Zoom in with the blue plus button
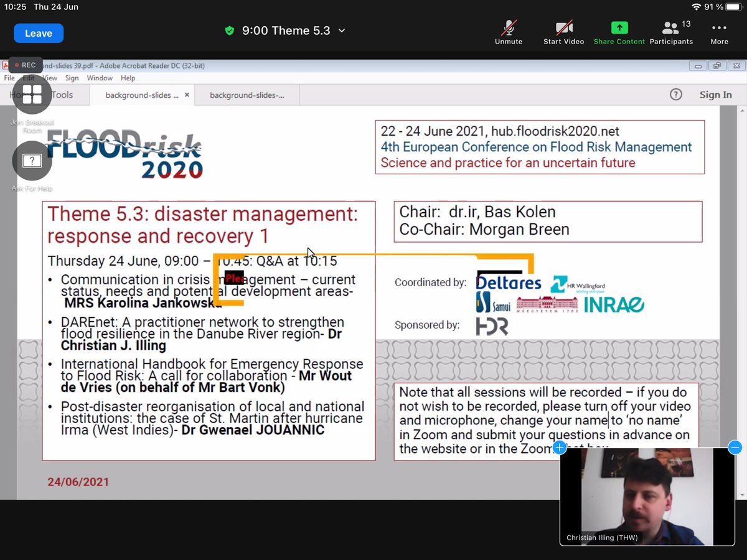The image size is (747, 560). click(559, 447)
